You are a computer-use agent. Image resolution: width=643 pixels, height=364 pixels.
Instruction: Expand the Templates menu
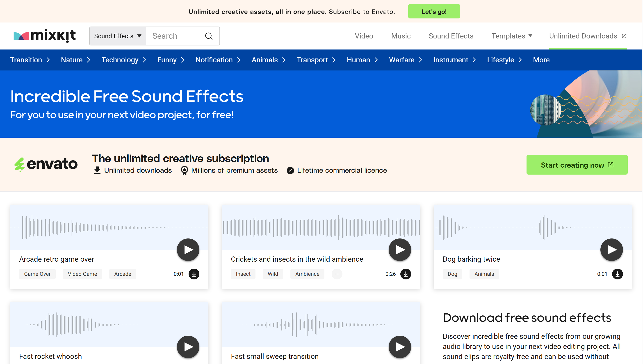pyautogui.click(x=512, y=36)
